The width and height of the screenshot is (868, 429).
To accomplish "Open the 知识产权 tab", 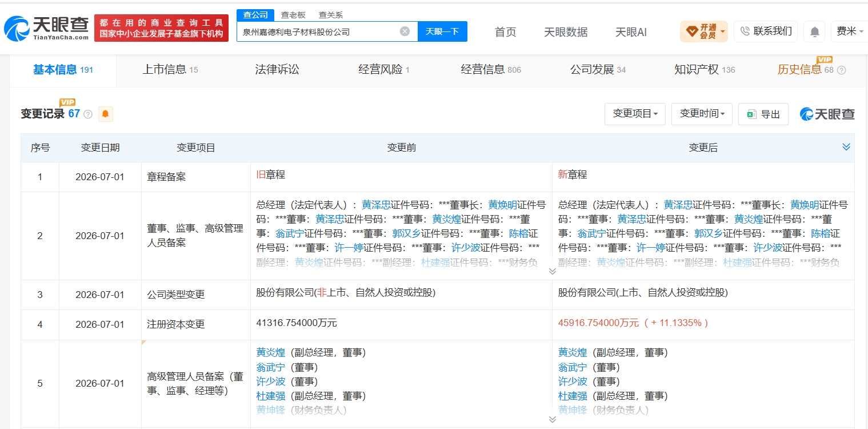I will [705, 70].
